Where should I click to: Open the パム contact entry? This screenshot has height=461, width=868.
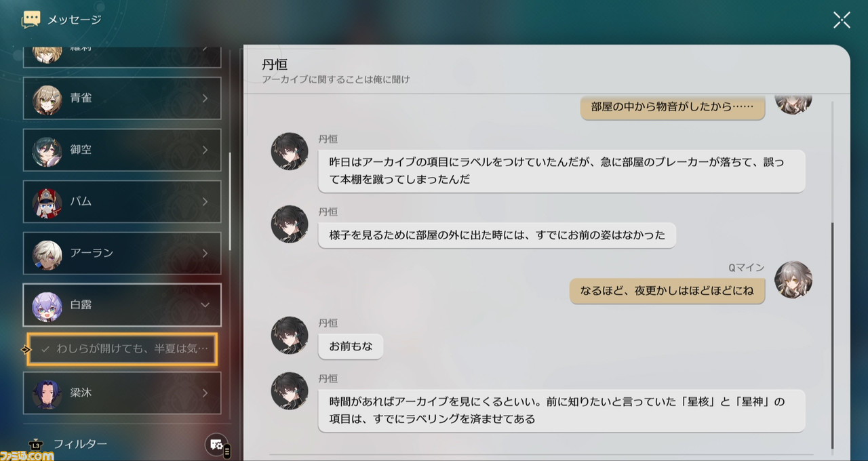pos(122,201)
